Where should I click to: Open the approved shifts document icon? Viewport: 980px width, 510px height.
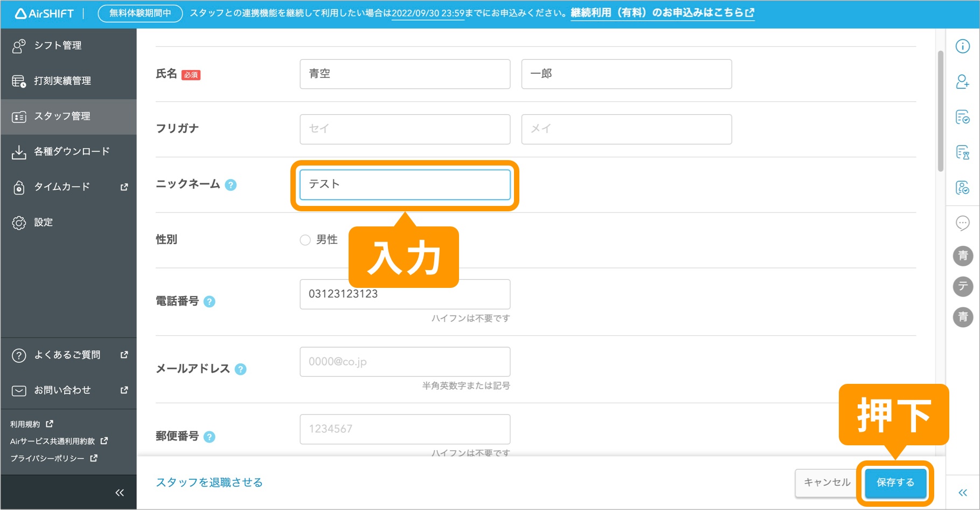[x=963, y=116]
